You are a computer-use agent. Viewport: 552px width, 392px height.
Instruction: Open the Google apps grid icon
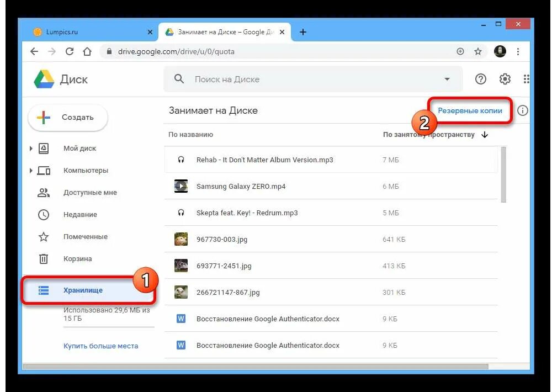526,79
